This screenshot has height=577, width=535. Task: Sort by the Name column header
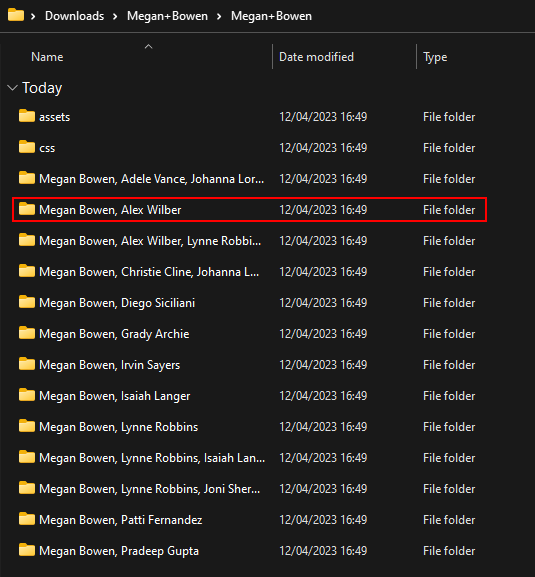pyautogui.click(x=47, y=57)
